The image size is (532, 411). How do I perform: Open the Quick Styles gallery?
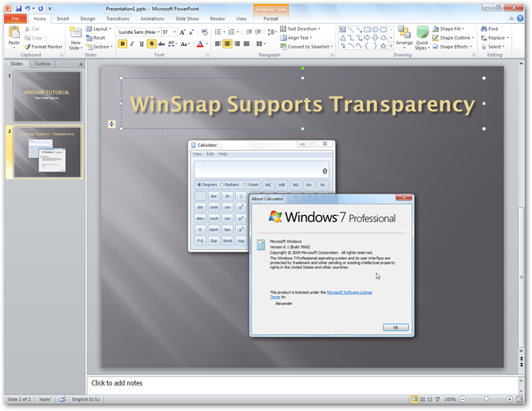click(x=422, y=38)
